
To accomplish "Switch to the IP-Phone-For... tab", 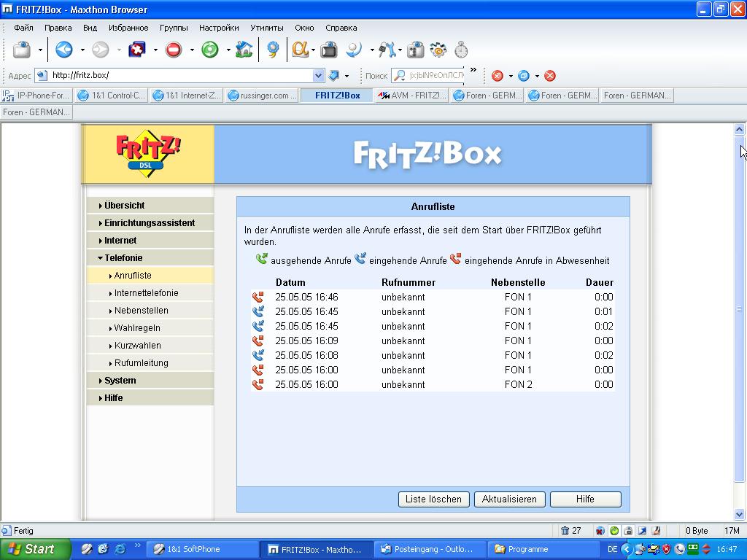I will 36,96.
